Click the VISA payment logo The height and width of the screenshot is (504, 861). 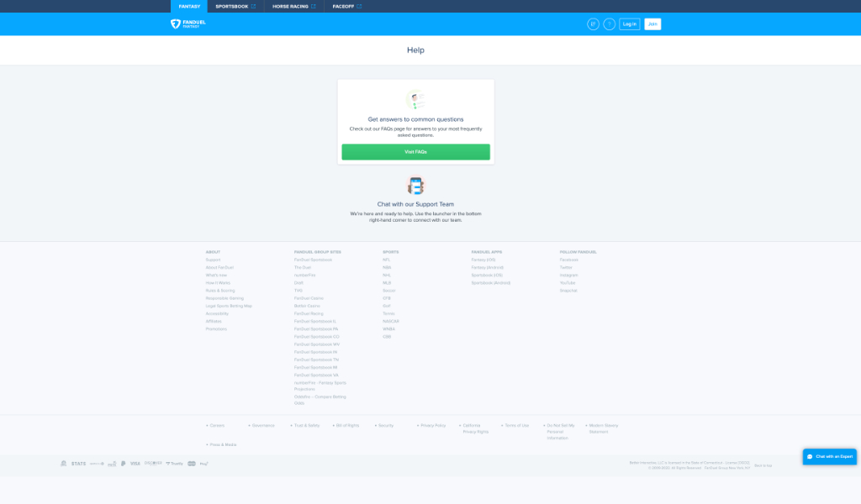tap(135, 464)
